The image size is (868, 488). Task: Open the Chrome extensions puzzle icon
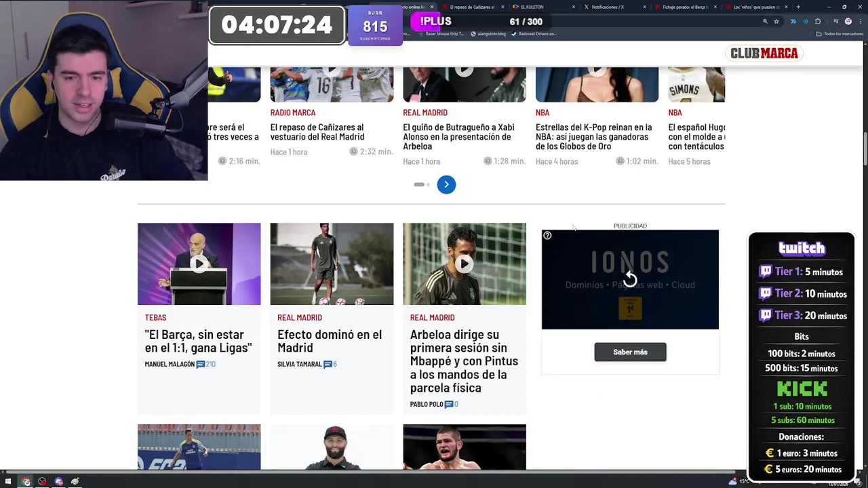click(818, 21)
